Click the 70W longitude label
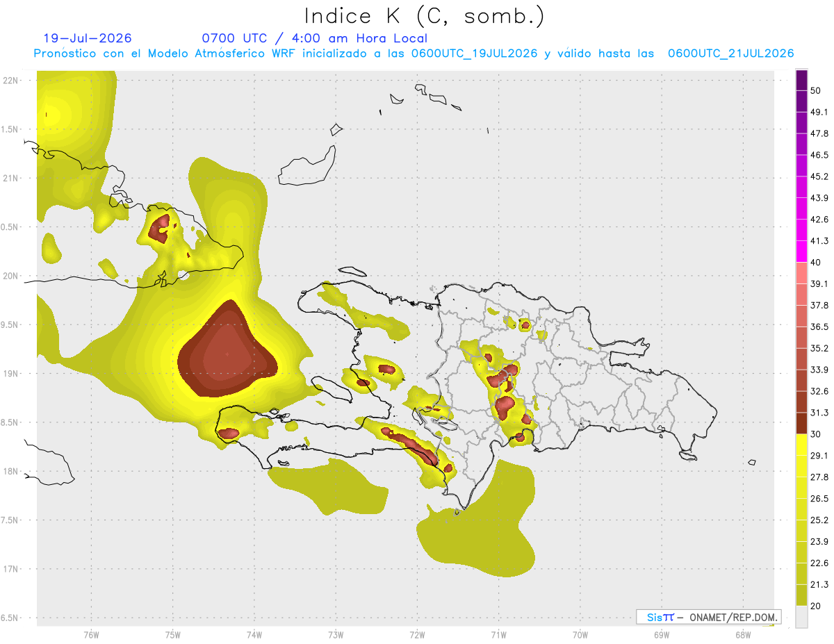Screen dimensions: 834x644 580,634
